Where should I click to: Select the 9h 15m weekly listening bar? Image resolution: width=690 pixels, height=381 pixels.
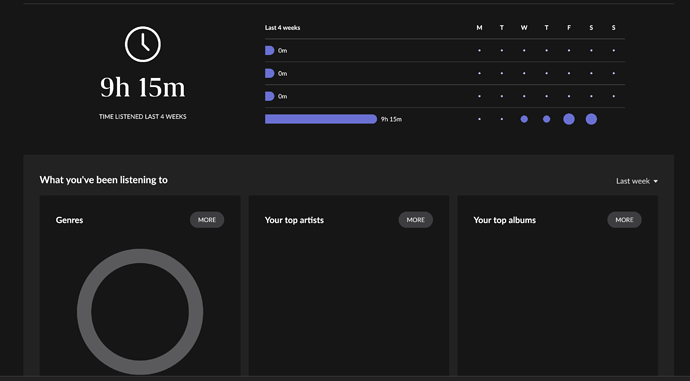coord(321,119)
